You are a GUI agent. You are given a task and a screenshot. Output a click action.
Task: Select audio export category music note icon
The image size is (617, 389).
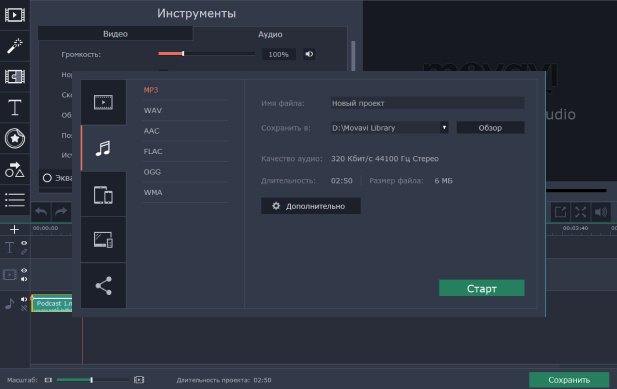click(x=103, y=148)
